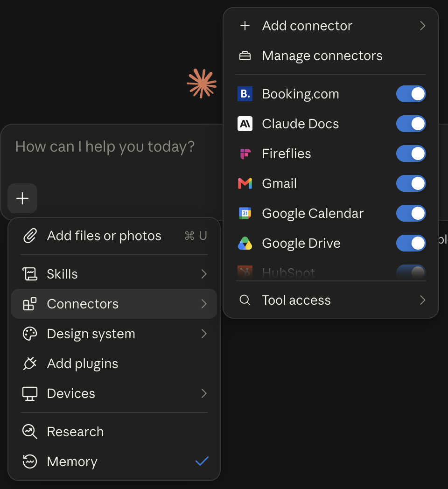Click the briefcase icon for Manage connectors

pyautogui.click(x=245, y=56)
